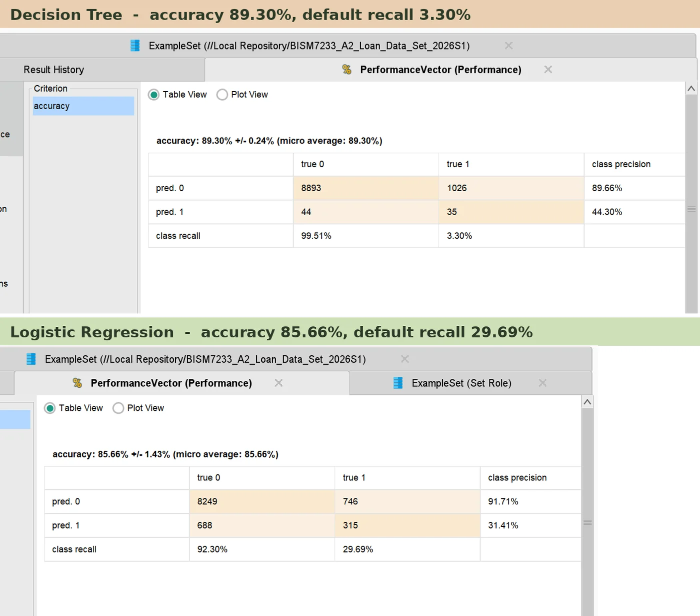Select Table View radio in Decision Tree panel
This screenshot has height=616, width=700.
(154, 95)
